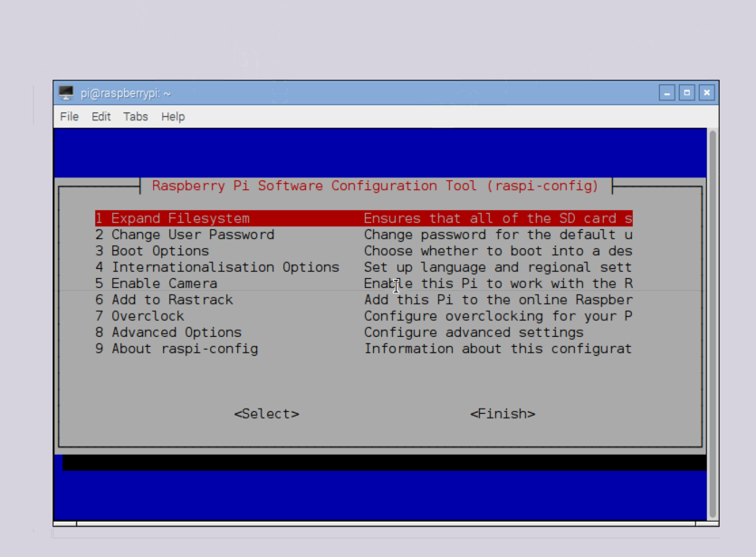Click the raspi-config dialog title text
The height and width of the screenshot is (557, 756).
coord(375,187)
